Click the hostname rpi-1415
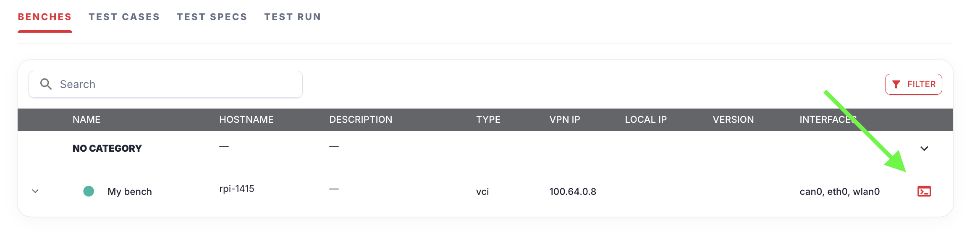Image resolution: width=980 pixels, height=233 pixels. [237, 189]
